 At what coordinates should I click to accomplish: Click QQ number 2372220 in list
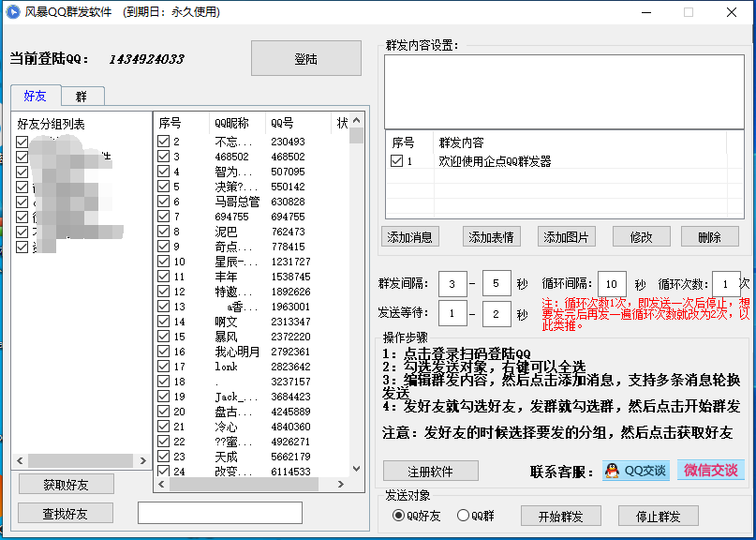(290, 337)
